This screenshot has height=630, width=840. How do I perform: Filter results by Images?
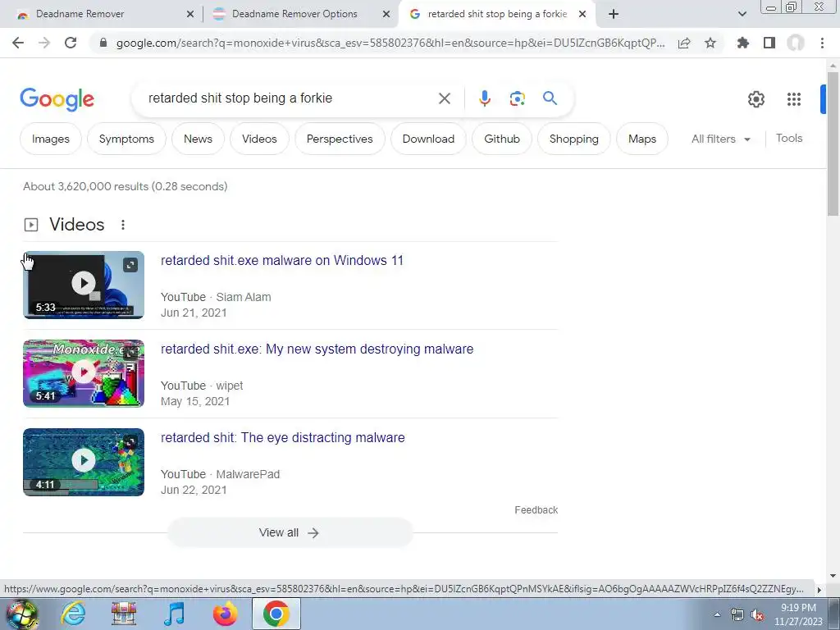[x=50, y=139]
